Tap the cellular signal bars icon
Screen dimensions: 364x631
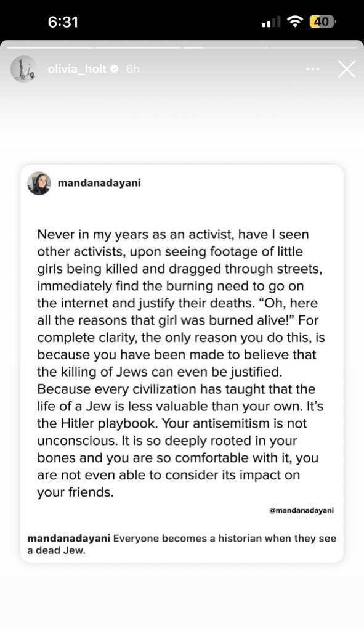271,23
